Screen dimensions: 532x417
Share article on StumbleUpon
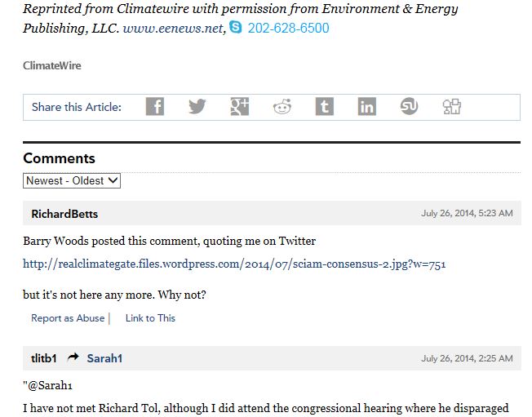coord(410,106)
